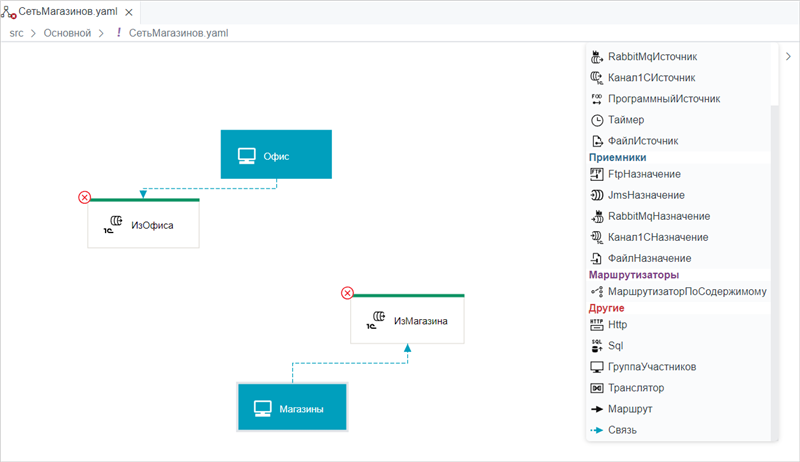The width and height of the screenshot is (800, 462).
Task: Click the МаршрутизаторПоСодержимому label
Action: point(687,292)
